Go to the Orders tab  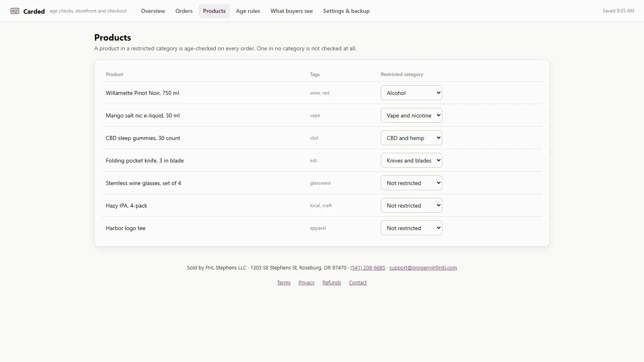[184, 11]
